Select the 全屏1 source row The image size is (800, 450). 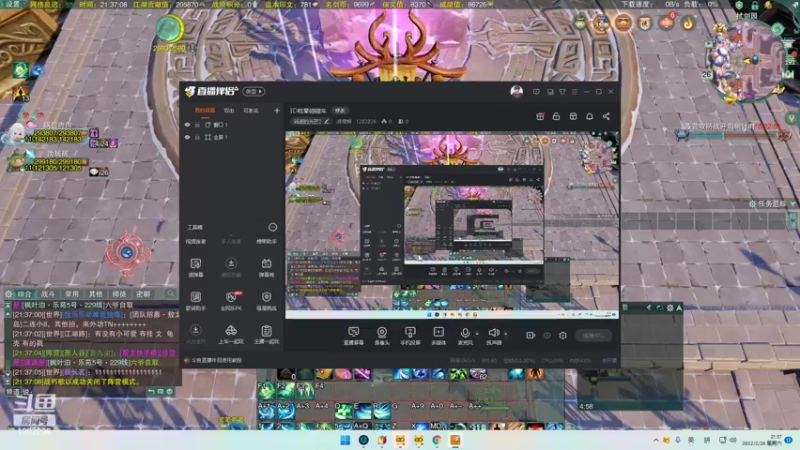tap(232, 137)
